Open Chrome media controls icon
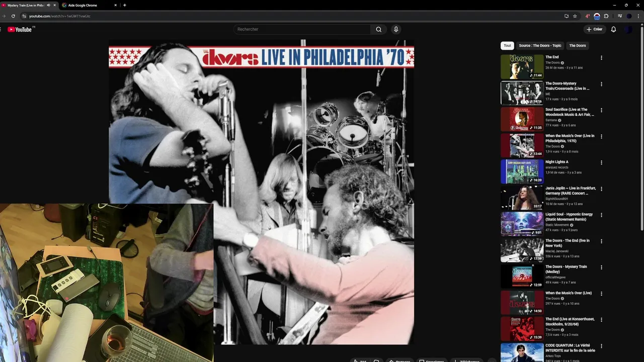This screenshot has height=362, width=644. (620, 16)
